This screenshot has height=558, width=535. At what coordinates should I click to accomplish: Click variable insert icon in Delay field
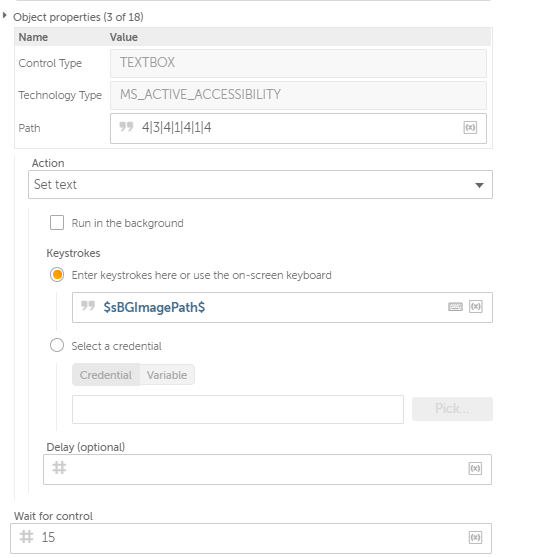tap(475, 469)
